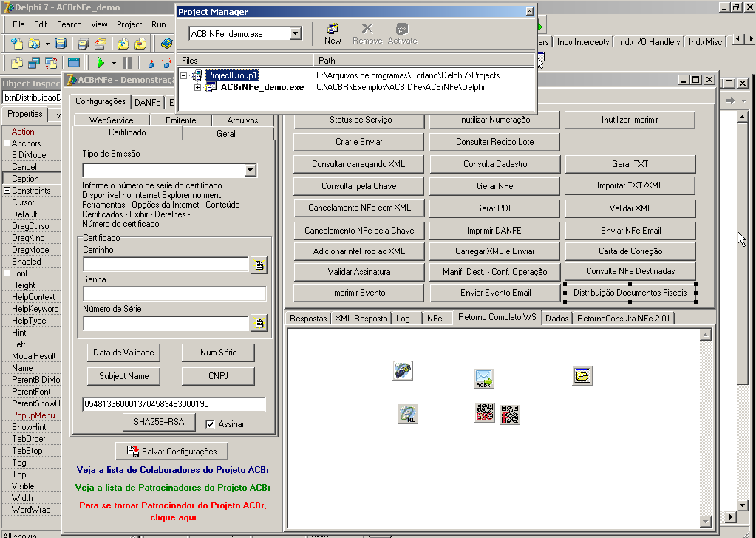Screen dimensions: 756x538
Task: Collapse the ProjectGroup1 tree node
Action: click(184, 75)
